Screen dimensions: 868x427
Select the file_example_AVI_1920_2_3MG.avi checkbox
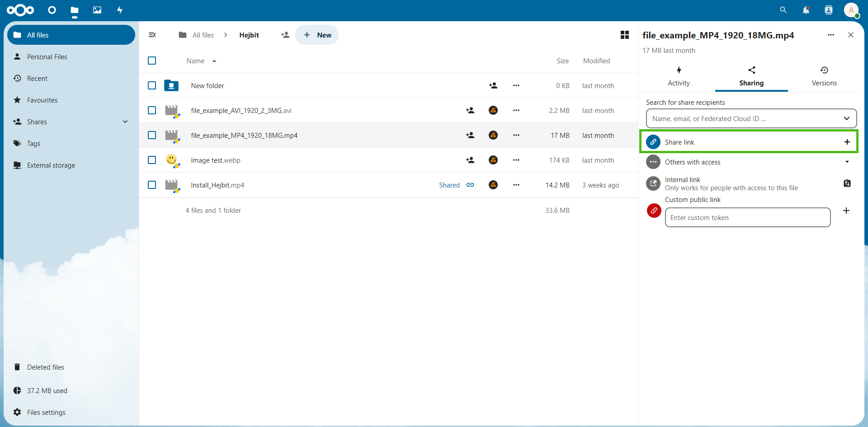152,110
